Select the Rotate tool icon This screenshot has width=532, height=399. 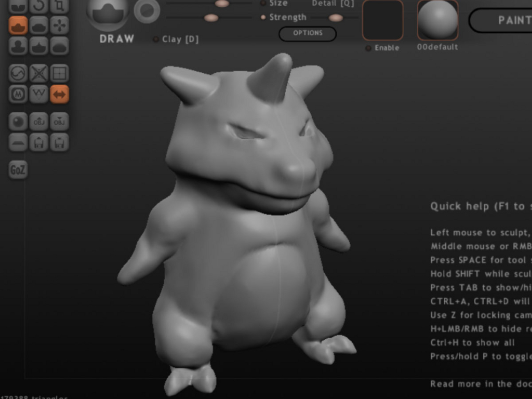(38, 5)
